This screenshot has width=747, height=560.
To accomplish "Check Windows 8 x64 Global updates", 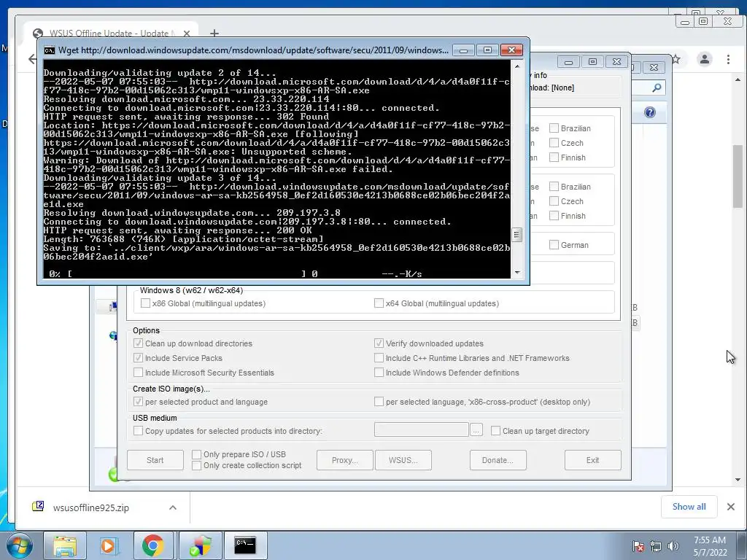I will point(379,303).
